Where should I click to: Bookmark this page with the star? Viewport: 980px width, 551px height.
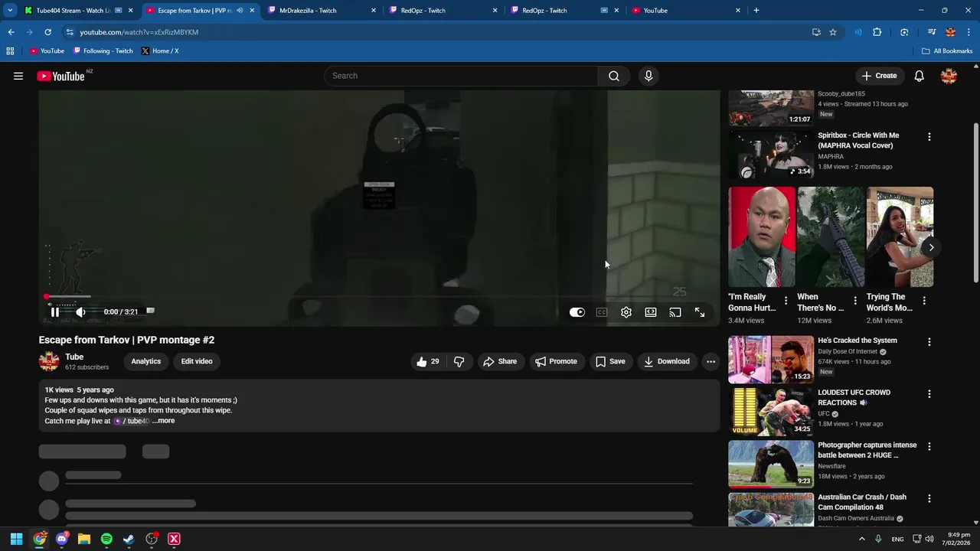833,32
